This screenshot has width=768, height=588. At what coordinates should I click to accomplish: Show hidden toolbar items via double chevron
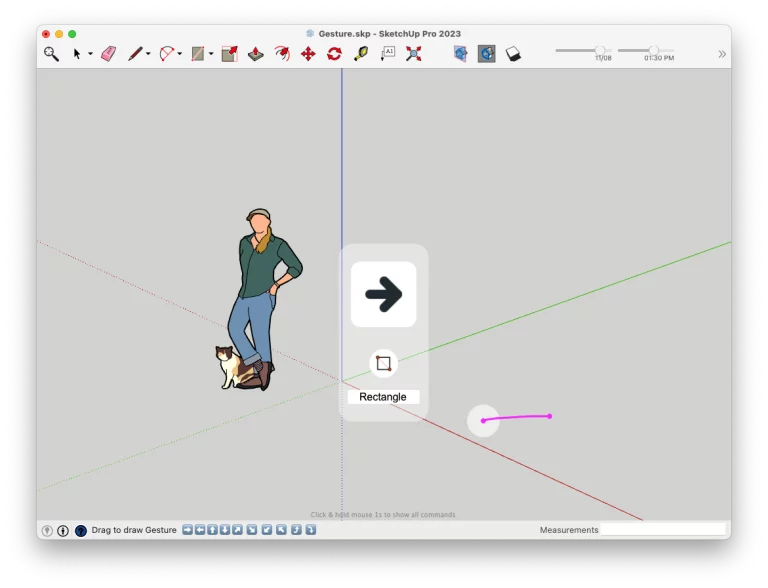point(721,54)
